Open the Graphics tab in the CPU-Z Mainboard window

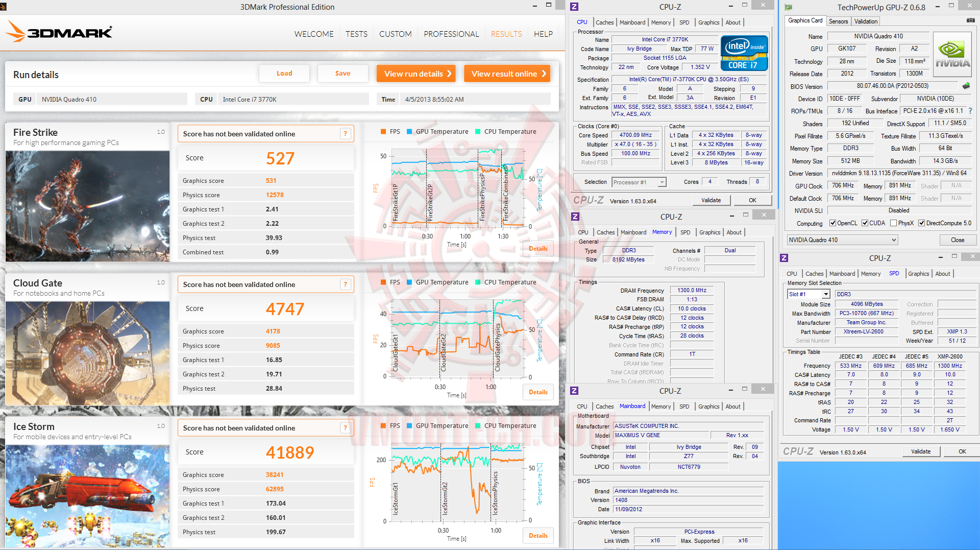[x=708, y=406]
